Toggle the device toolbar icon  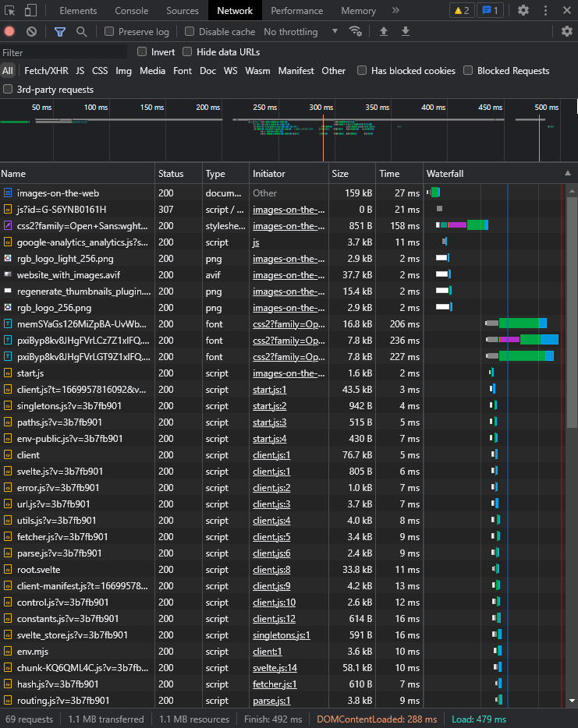(31, 10)
